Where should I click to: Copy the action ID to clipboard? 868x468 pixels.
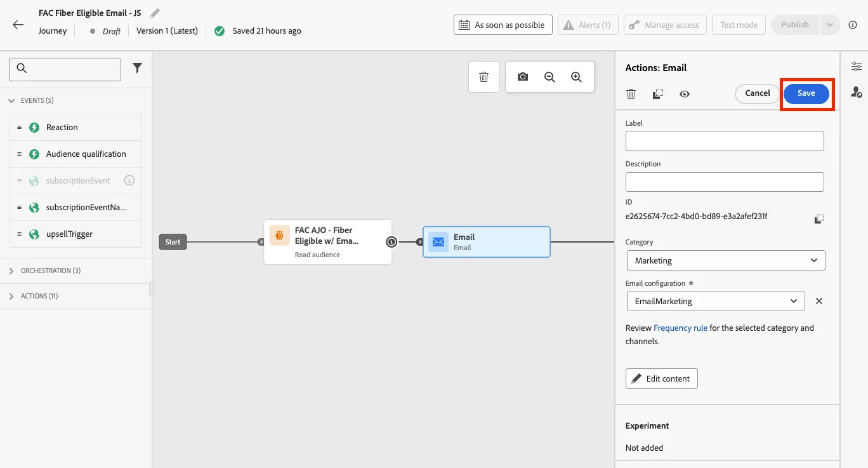click(x=819, y=219)
